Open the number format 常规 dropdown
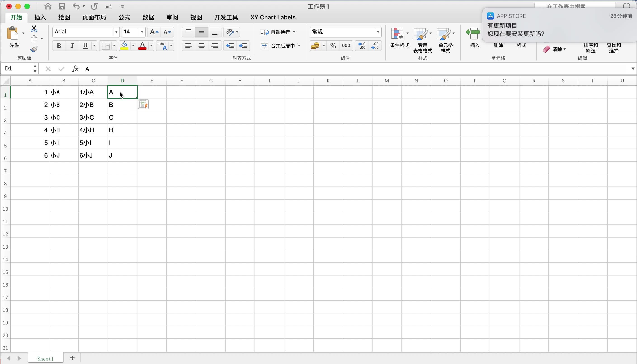The height and width of the screenshot is (364, 637). click(x=378, y=32)
